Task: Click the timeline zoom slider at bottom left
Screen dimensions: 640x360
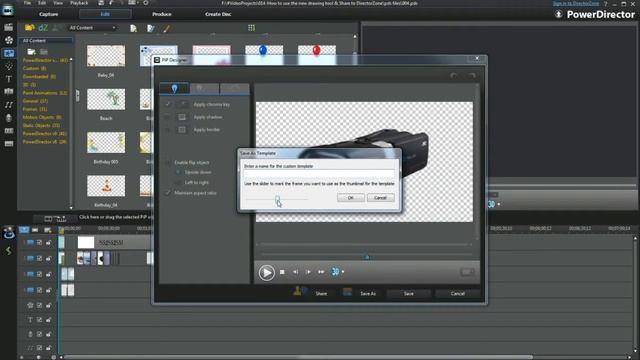Action: point(38,357)
